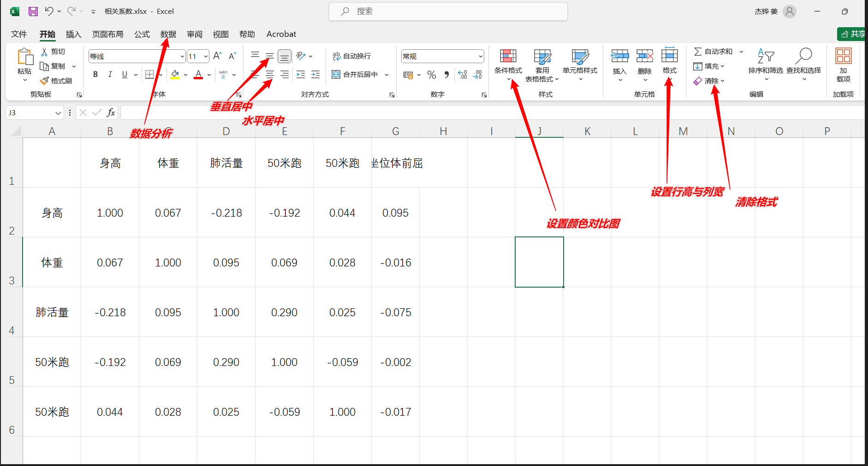The image size is (868, 466).
Task: Open the 公式 ribbon tab
Action: coord(142,34)
